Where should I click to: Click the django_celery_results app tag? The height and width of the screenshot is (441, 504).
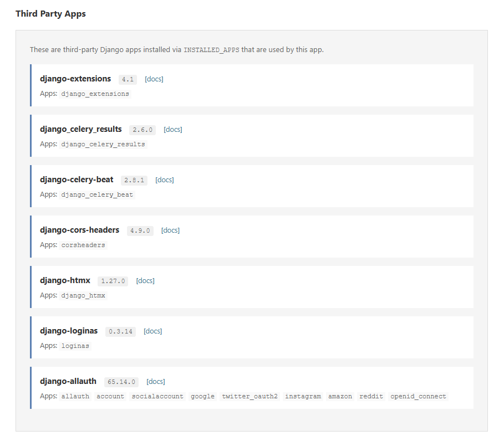[x=103, y=144]
